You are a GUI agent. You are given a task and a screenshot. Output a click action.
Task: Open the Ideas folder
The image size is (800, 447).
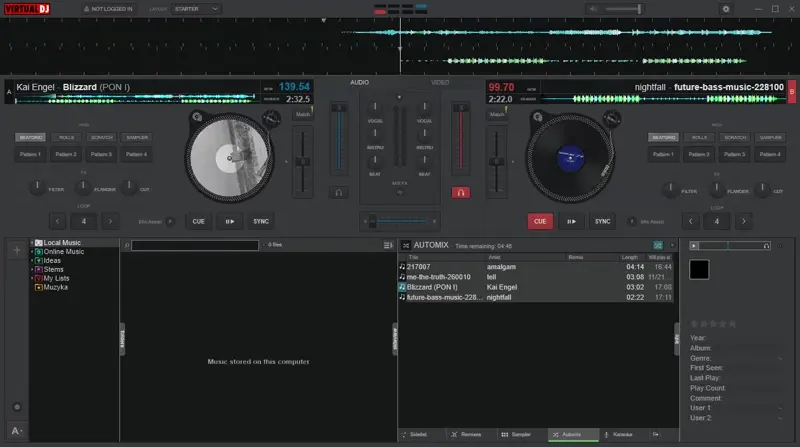pos(52,261)
